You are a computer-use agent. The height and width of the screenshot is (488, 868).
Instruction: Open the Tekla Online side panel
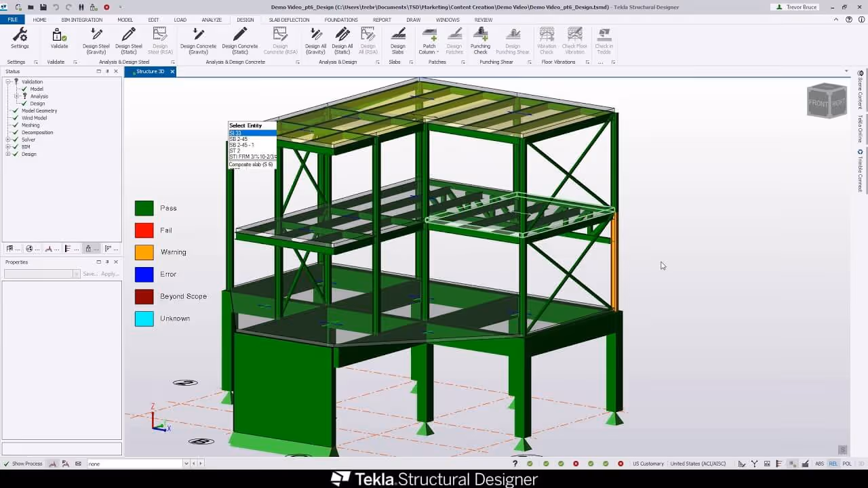point(860,129)
